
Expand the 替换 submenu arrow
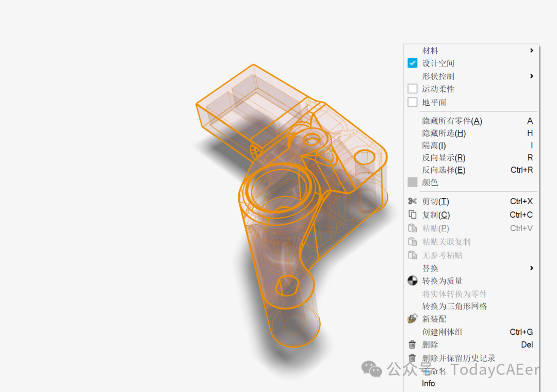pyautogui.click(x=531, y=268)
